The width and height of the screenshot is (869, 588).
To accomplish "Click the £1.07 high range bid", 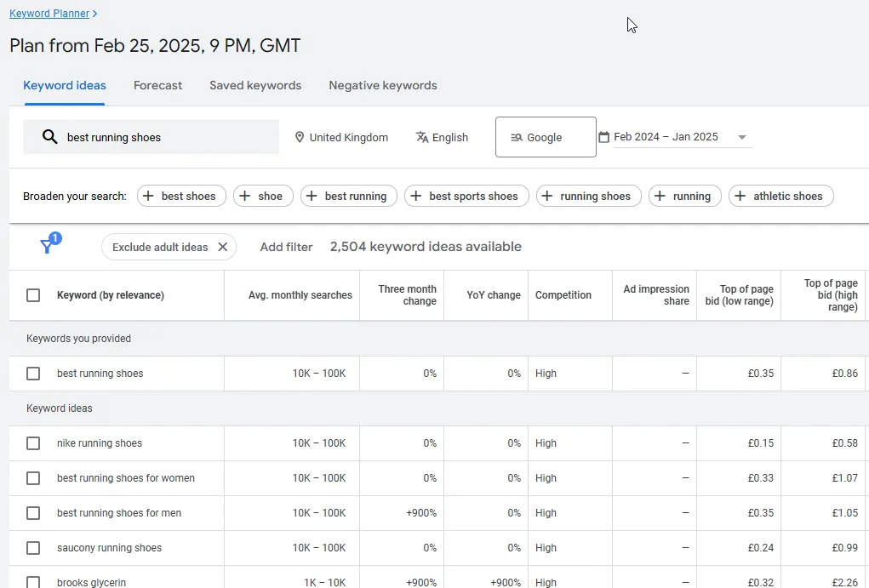I will coord(844,477).
